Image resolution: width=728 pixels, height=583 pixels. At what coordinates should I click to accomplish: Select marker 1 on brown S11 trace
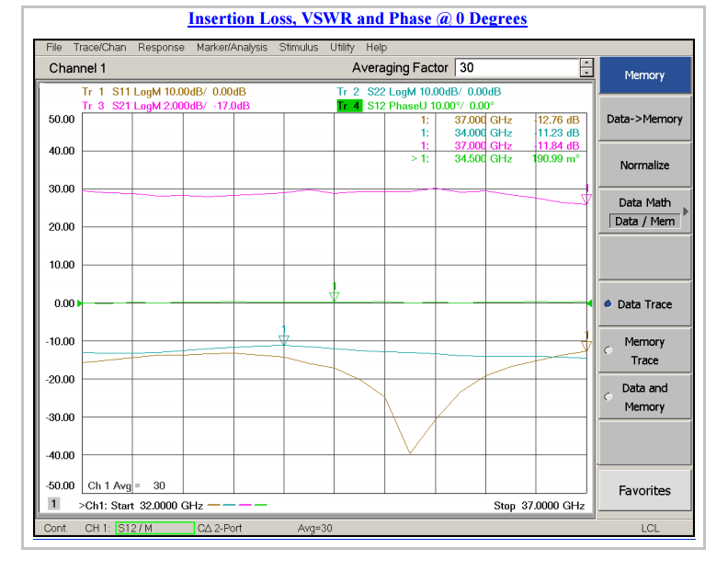[586, 346]
